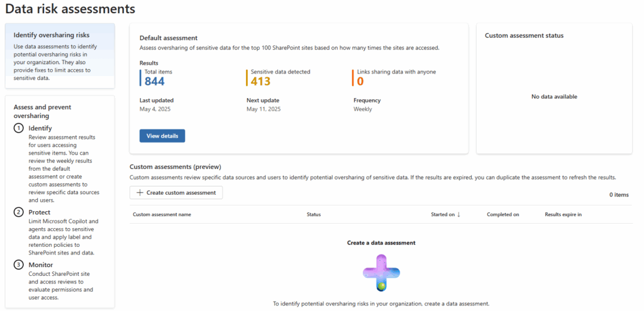Select the step 2 circle beside Protect
The image size is (644, 311).
tap(19, 212)
